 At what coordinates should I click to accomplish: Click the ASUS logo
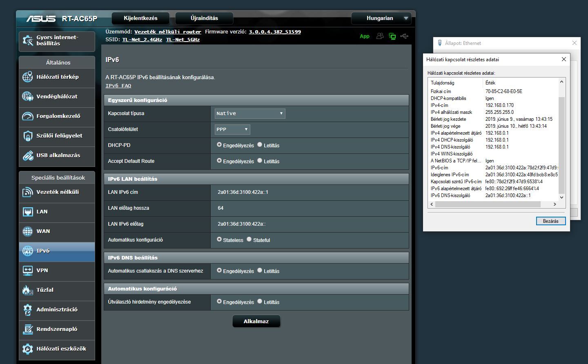[x=41, y=19]
